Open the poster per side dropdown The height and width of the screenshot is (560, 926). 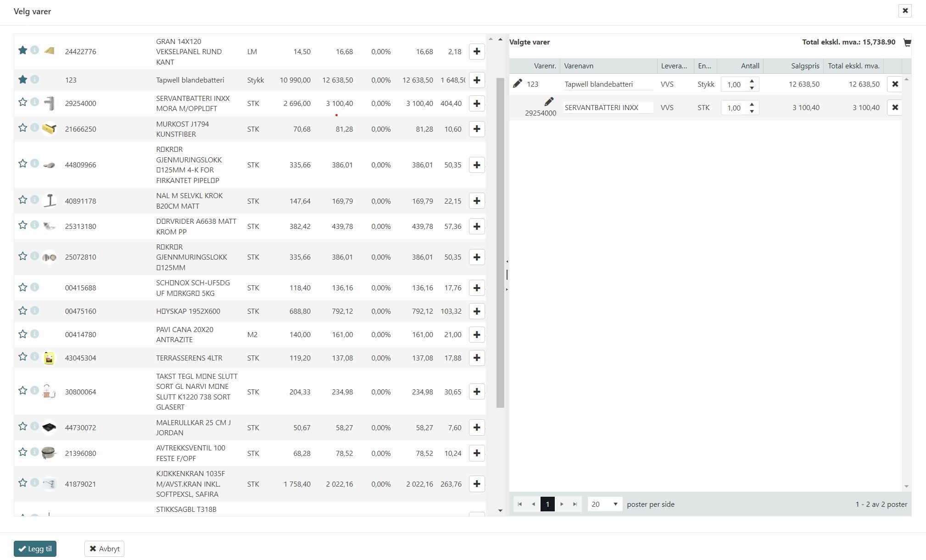(x=604, y=504)
